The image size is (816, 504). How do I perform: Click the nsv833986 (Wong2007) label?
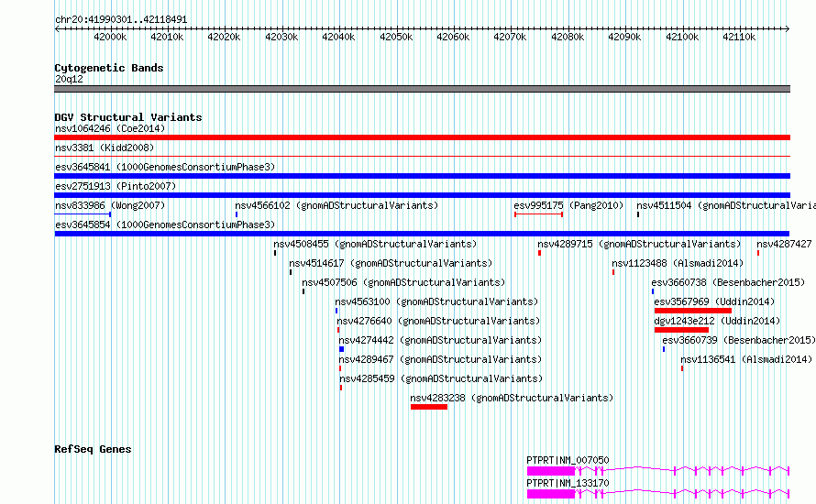pos(110,205)
